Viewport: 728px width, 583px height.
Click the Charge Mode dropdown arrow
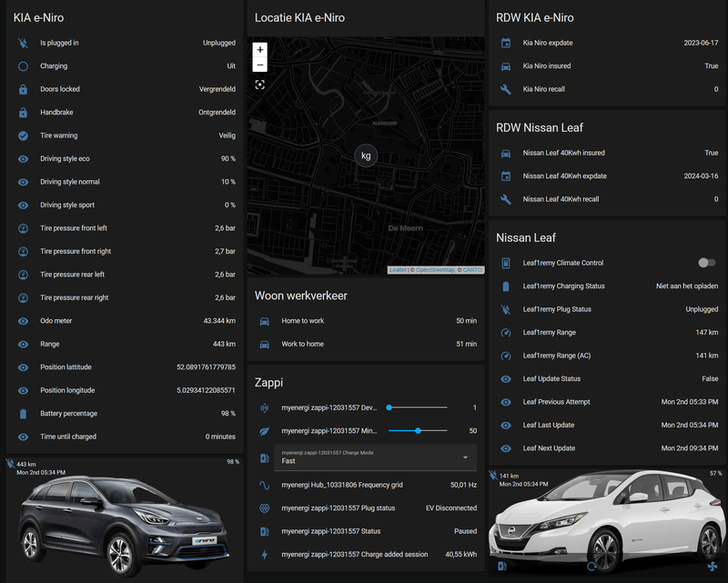465,457
